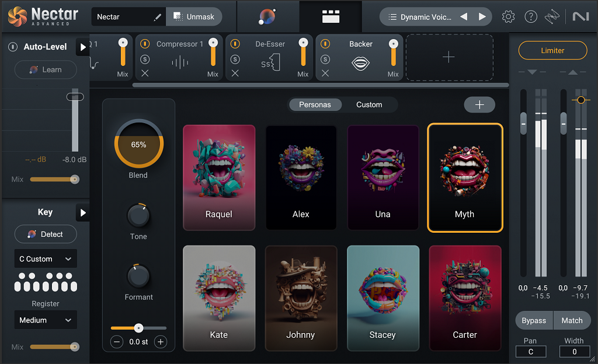Click the output threshold marker on meter
The image size is (598, 364).
click(581, 100)
